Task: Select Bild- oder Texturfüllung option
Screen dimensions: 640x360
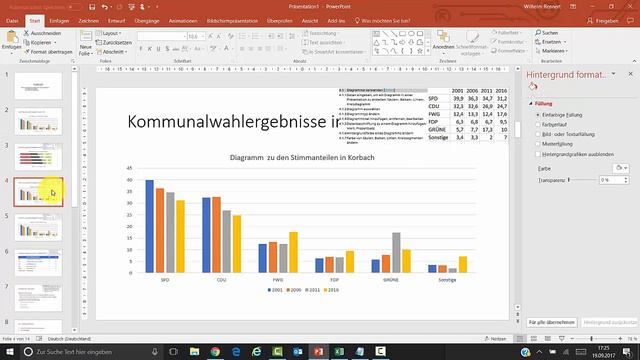Action: pyautogui.click(x=565, y=134)
